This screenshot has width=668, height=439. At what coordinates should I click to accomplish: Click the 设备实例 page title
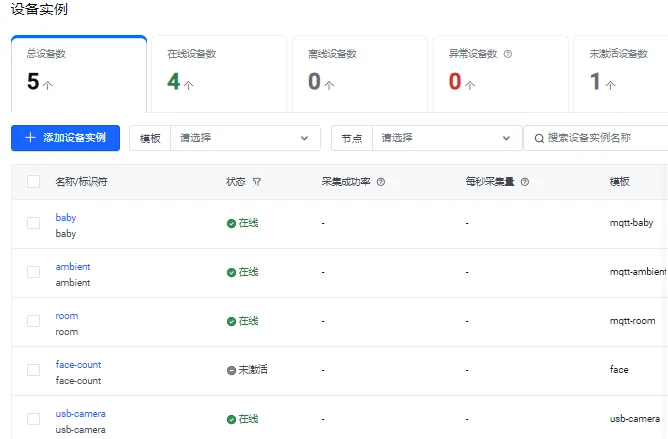39,9
